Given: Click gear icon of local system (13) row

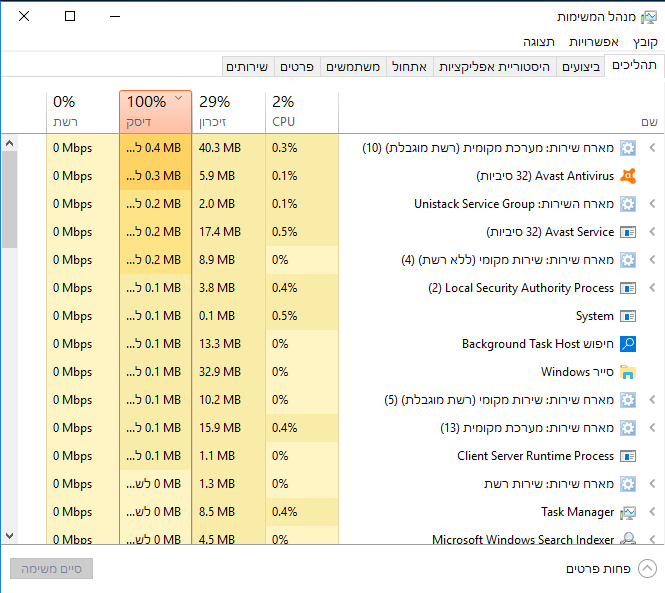Looking at the screenshot, I should 628,428.
